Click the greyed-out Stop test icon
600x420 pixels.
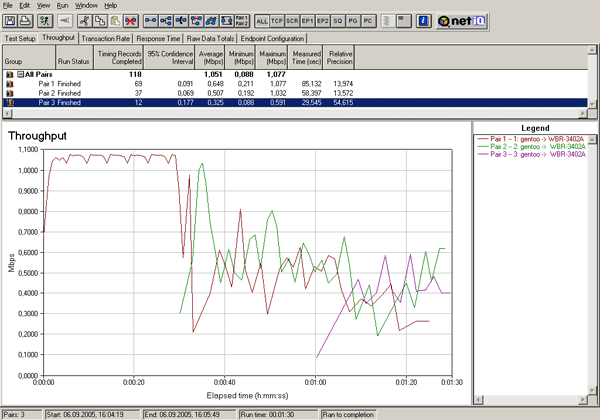[x=65, y=21]
